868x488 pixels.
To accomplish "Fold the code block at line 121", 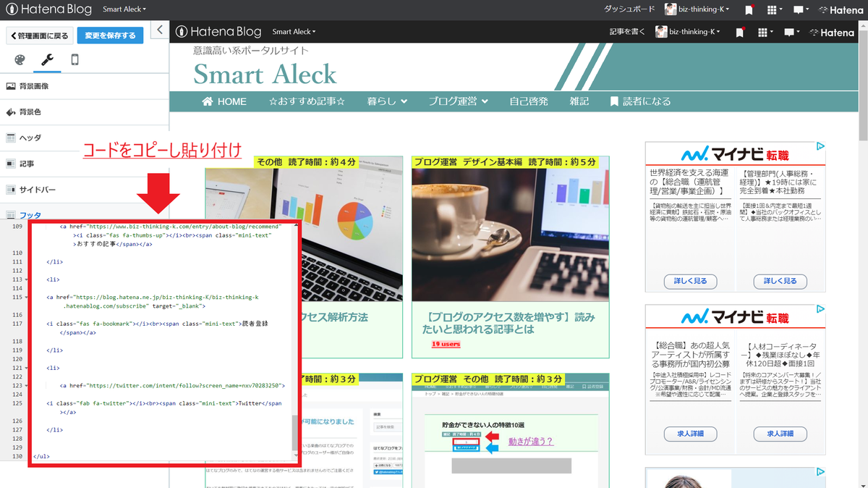I will tap(25, 368).
